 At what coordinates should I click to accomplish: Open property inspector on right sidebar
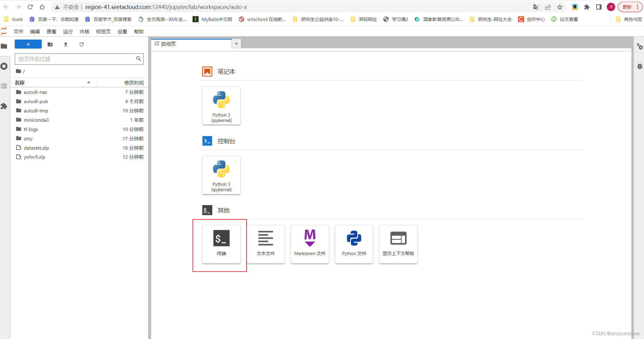640,46
